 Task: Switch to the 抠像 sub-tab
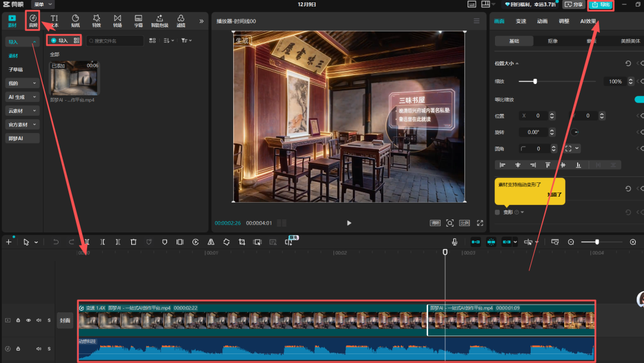tap(553, 41)
